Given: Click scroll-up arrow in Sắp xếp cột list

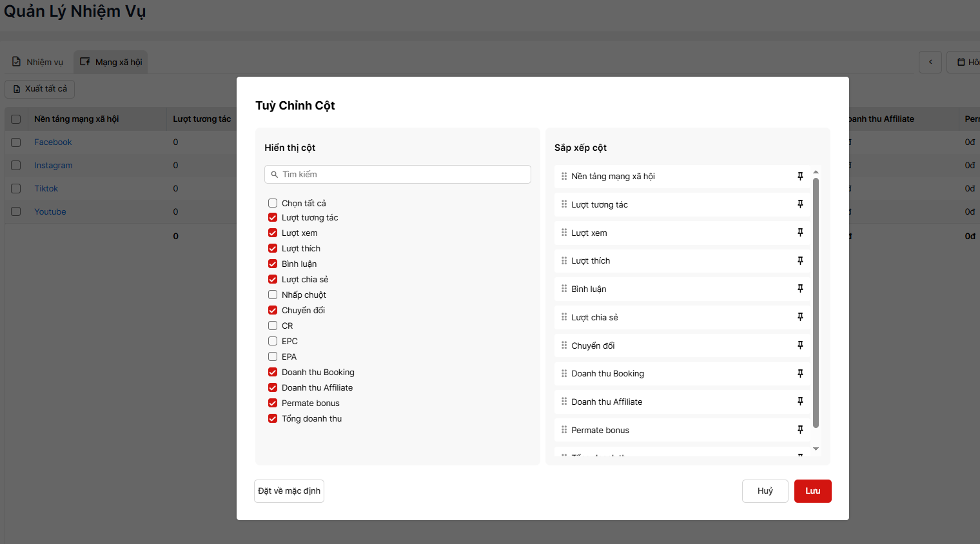Looking at the screenshot, I should pos(816,172).
